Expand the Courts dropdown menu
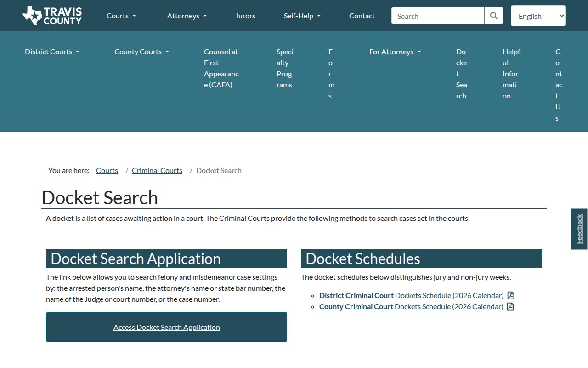This screenshot has width=588, height=368. 121,16
